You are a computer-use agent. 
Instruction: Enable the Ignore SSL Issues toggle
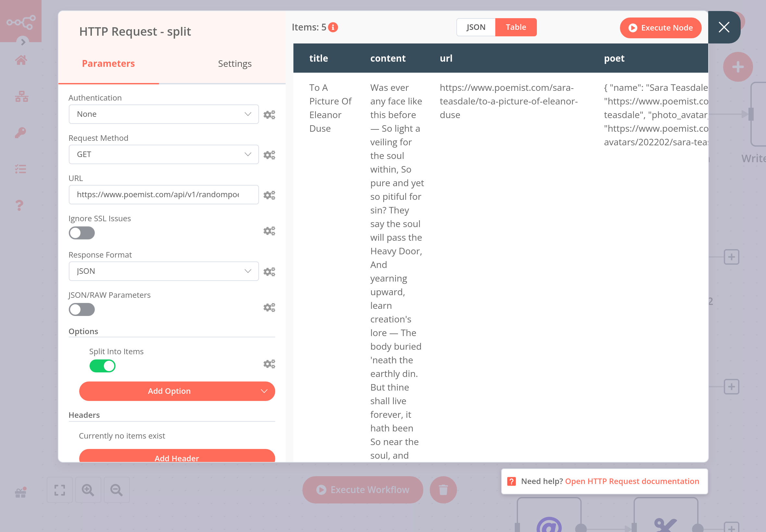pyautogui.click(x=82, y=233)
